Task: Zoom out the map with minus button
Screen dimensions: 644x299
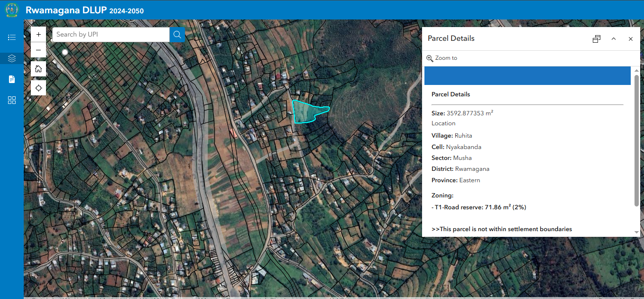Action: point(38,50)
